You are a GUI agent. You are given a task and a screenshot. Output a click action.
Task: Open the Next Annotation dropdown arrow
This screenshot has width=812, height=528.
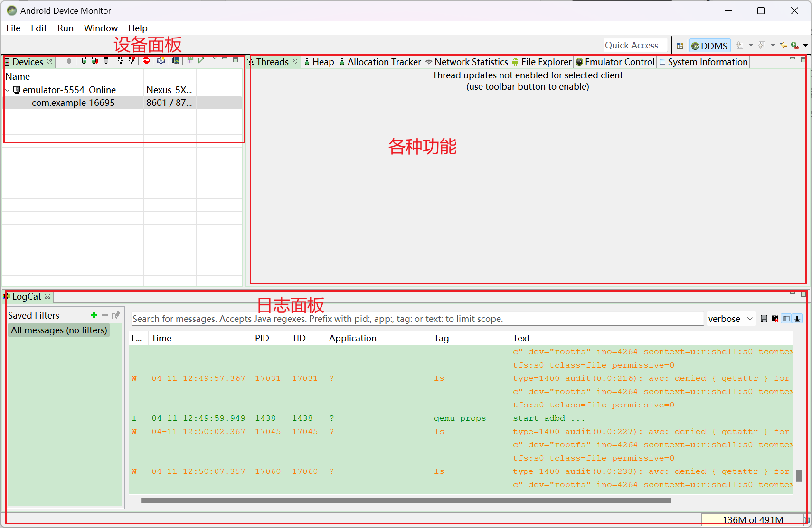[751, 46]
